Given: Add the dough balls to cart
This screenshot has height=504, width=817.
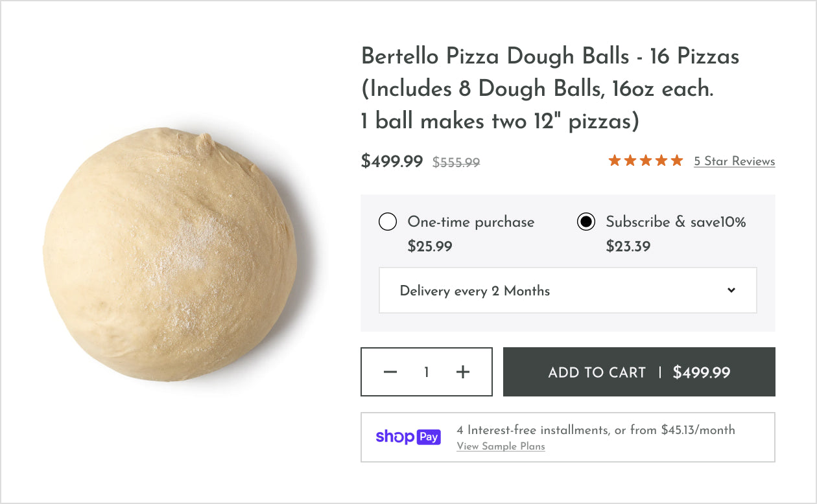Looking at the screenshot, I should 639,372.
